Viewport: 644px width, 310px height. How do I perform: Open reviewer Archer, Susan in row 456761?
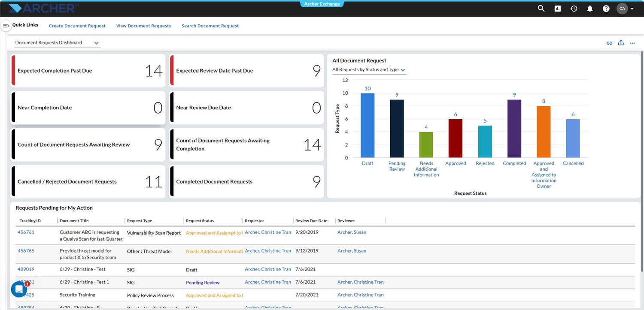(x=352, y=232)
